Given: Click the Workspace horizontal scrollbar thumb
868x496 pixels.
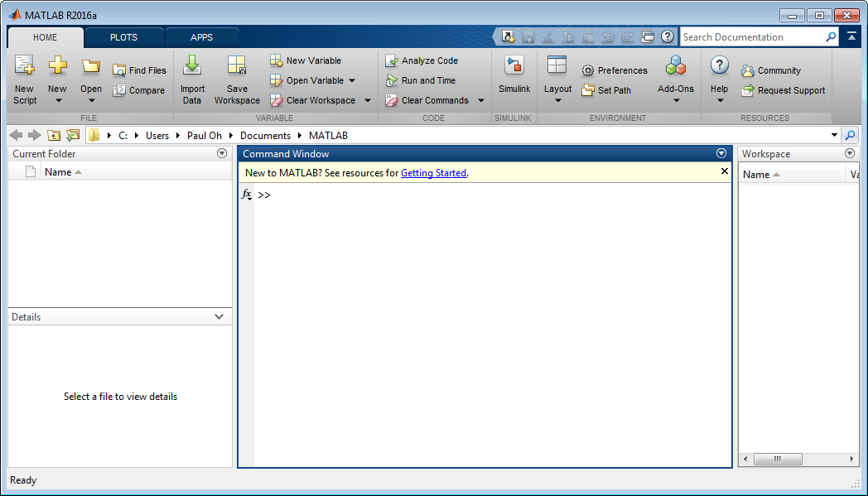Looking at the screenshot, I should tap(778, 459).
